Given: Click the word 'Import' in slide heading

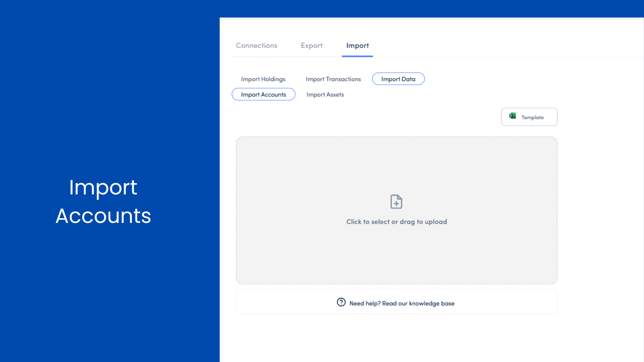Looking at the screenshot, I should point(103,187).
